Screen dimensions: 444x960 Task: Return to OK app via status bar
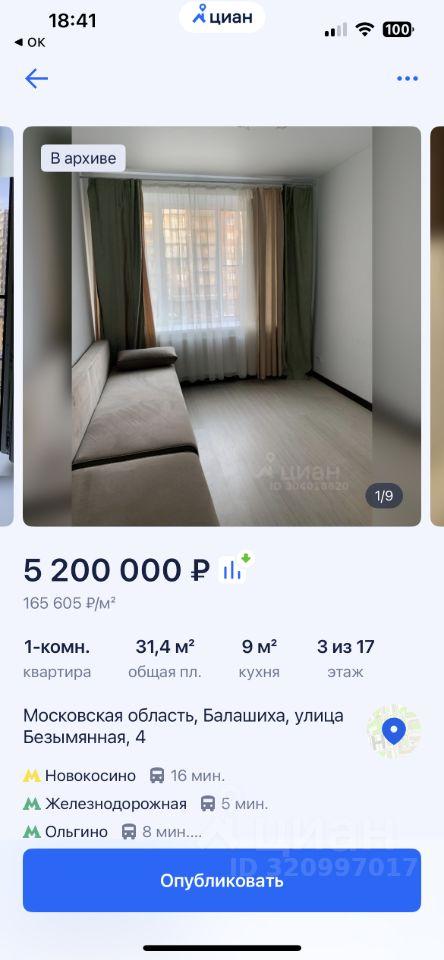point(29,42)
